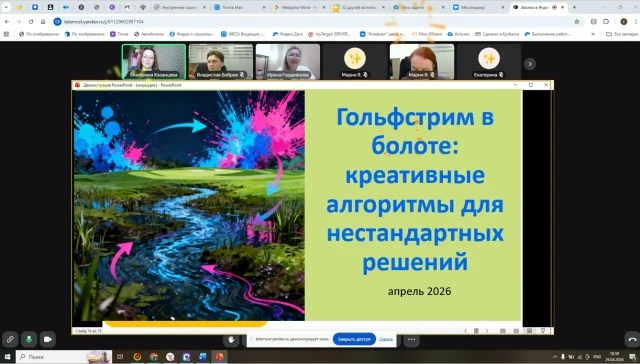This screenshot has height=364, width=640.
Task: Close the active Telemost call tab
Action: [563, 7]
